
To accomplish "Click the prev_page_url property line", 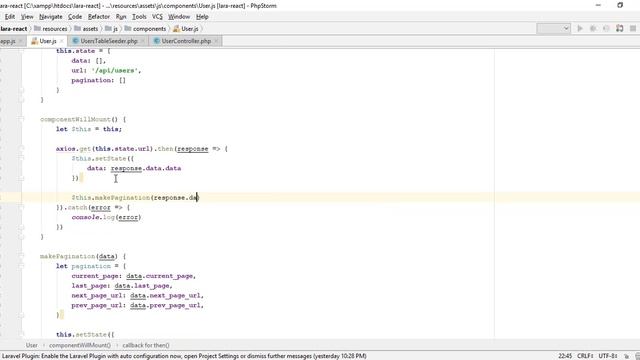I will tap(138, 305).
